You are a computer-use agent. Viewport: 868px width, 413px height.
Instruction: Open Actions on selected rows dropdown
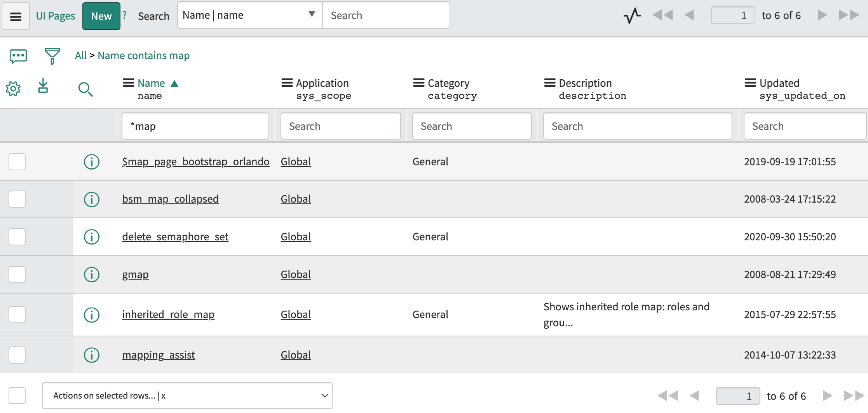point(187,395)
